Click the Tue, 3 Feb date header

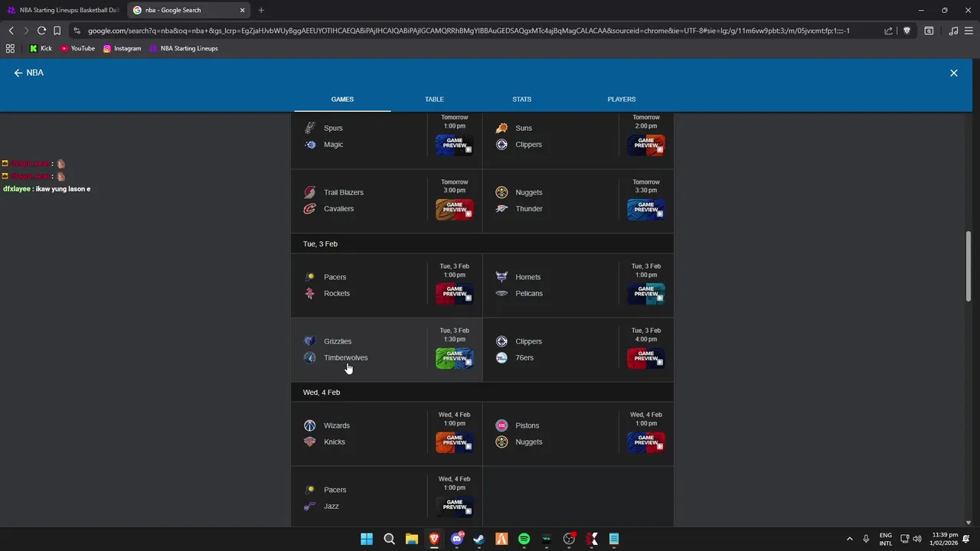[x=320, y=244]
